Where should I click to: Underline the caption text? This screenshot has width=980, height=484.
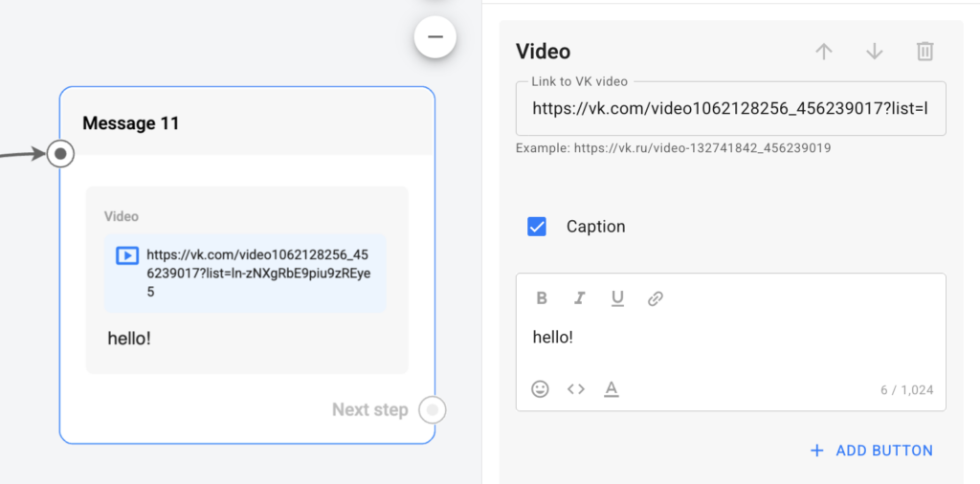coord(617,298)
